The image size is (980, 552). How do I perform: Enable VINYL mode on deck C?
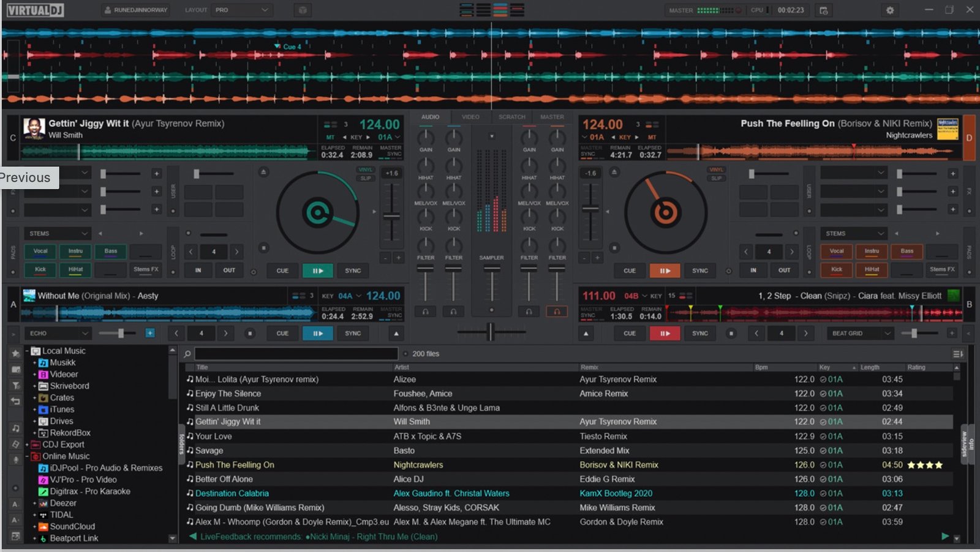click(x=366, y=170)
